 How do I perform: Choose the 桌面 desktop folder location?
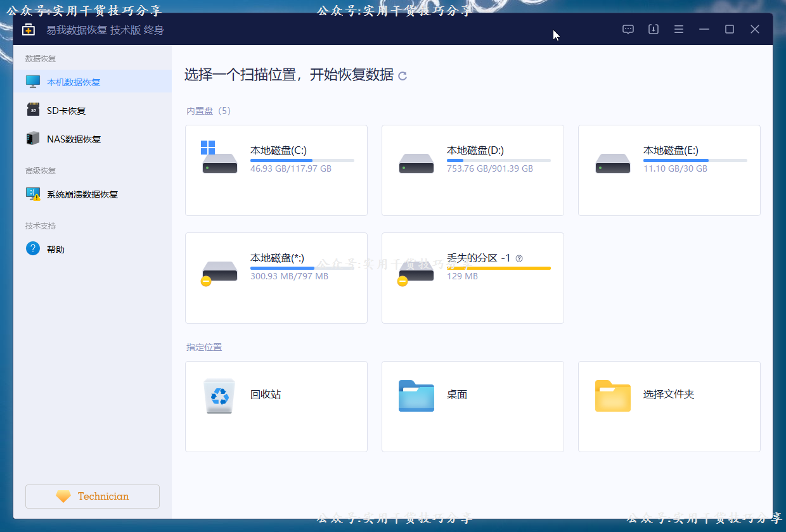pyautogui.click(x=473, y=407)
